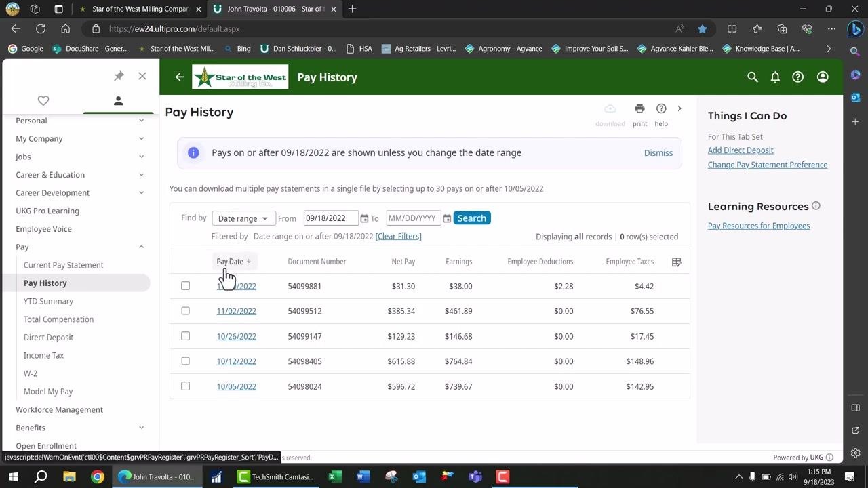Check the row for 11/02/2022 pay
Image resolution: width=868 pixels, height=488 pixels.
point(185,311)
